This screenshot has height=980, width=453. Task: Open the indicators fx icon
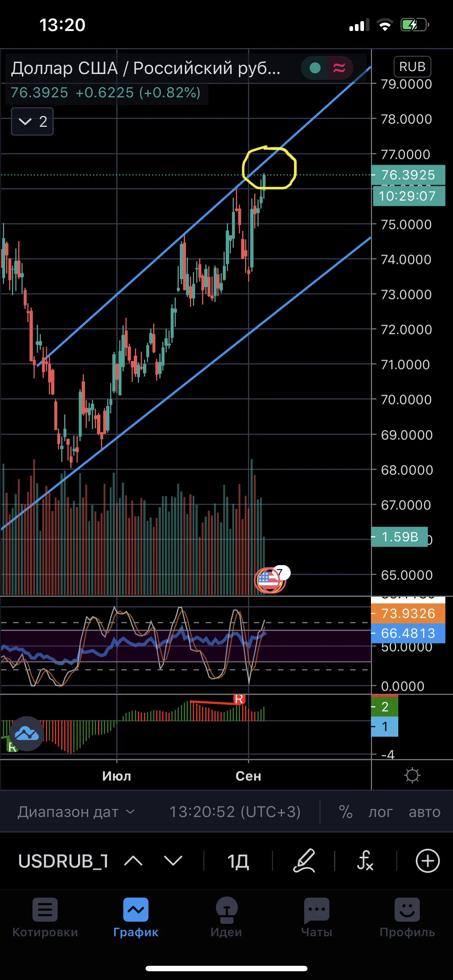(x=365, y=860)
